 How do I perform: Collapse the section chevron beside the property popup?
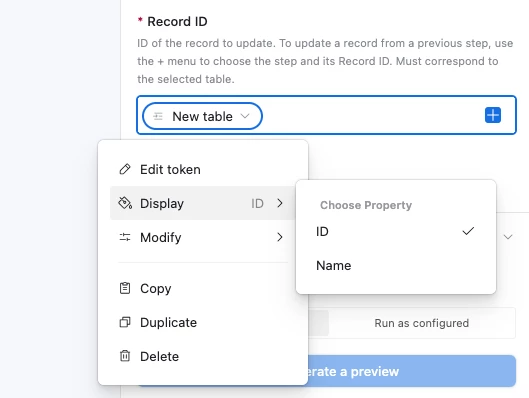click(x=508, y=237)
